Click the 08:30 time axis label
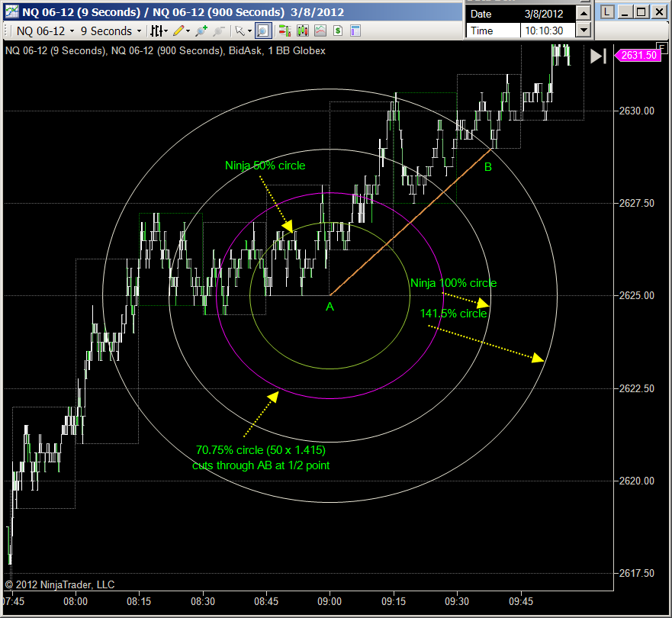Image resolution: width=672 pixels, height=618 pixels. pos(203,602)
